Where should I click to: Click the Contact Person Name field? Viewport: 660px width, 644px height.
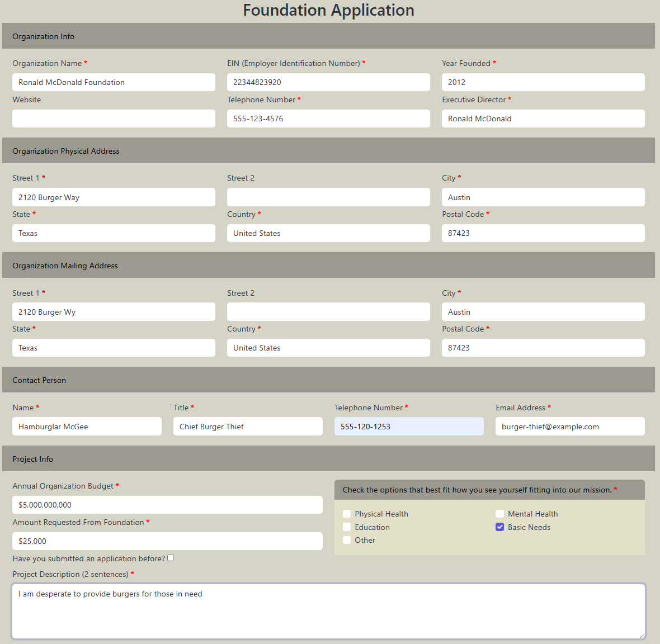[x=87, y=427]
